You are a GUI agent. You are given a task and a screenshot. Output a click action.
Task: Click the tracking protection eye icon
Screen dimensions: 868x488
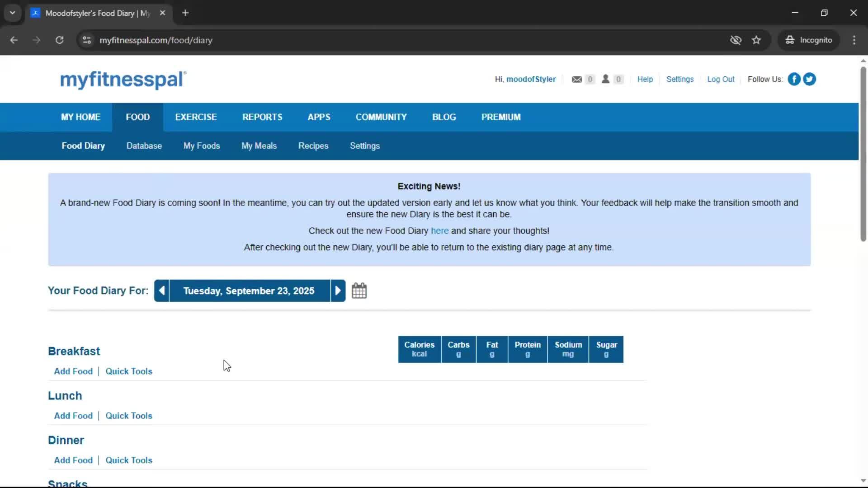(736, 40)
